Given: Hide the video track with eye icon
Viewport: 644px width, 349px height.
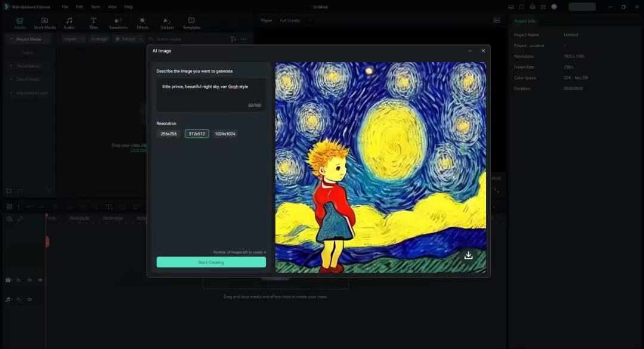Looking at the screenshot, I should pos(41,280).
